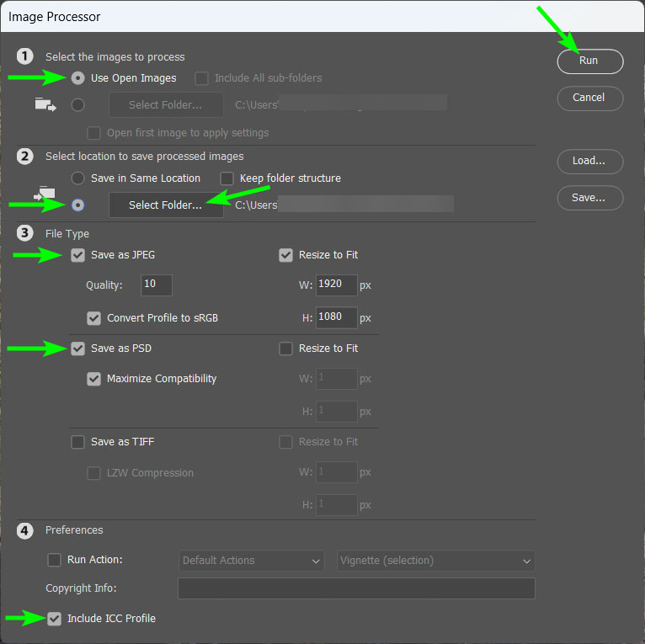
Task: Open the Default Actions dropdown
Action: tap(251, 561)
